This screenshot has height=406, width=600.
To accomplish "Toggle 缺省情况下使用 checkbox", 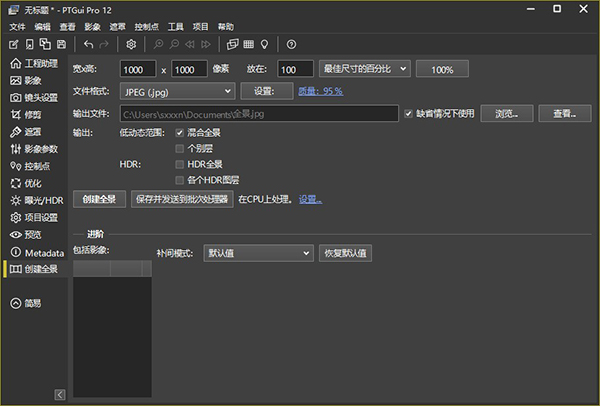I will tap(408, 114).
